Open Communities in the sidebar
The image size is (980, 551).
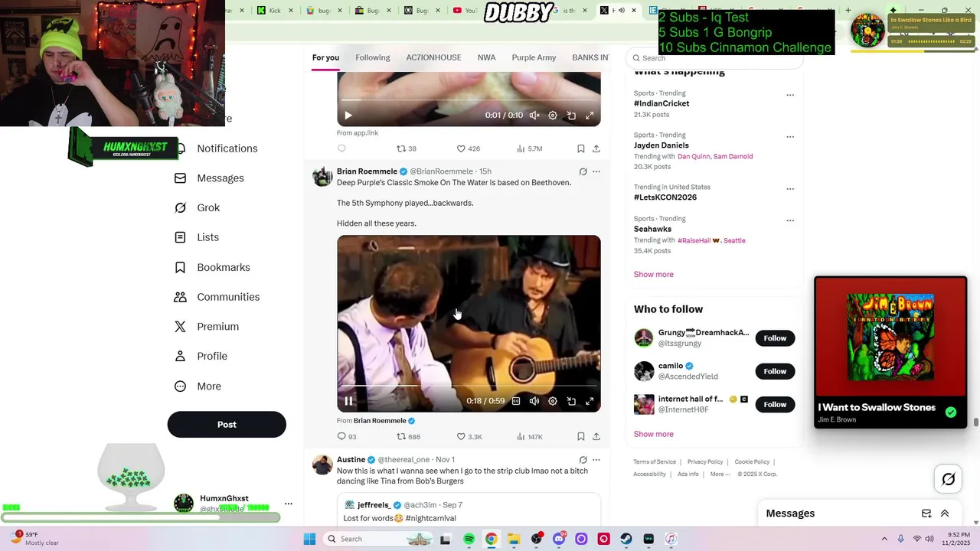coord(217,297)
